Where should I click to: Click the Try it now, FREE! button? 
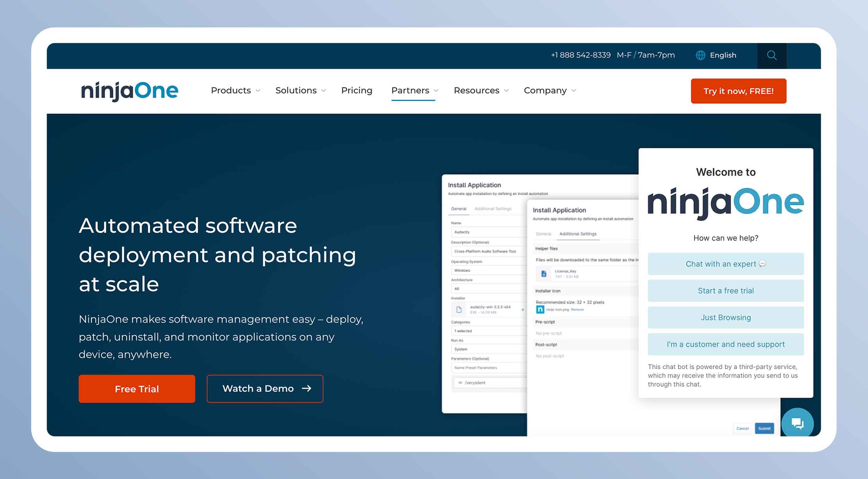[x=739, y=91]
